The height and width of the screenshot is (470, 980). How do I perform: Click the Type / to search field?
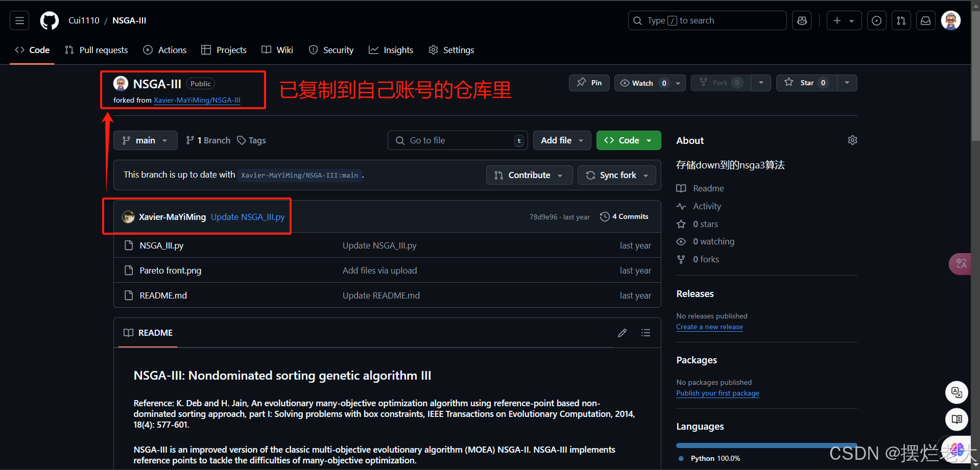[707, 20]
